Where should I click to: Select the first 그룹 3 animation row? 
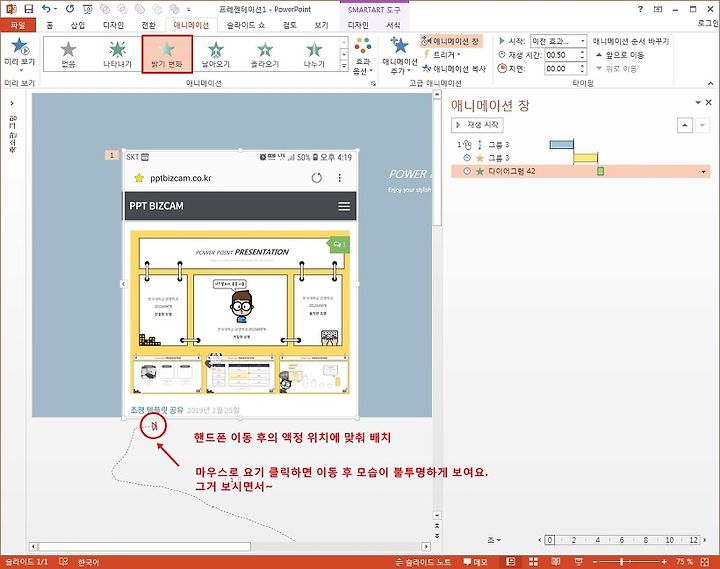580,145
